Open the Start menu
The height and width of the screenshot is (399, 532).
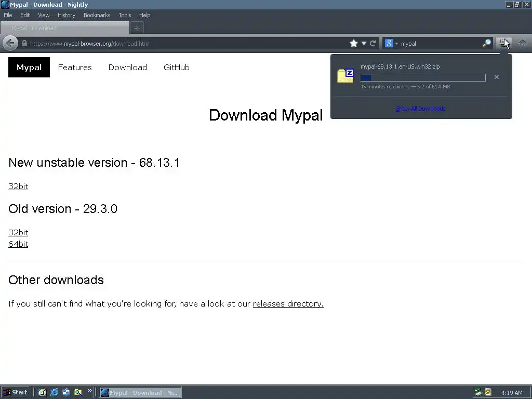(16, 393)
